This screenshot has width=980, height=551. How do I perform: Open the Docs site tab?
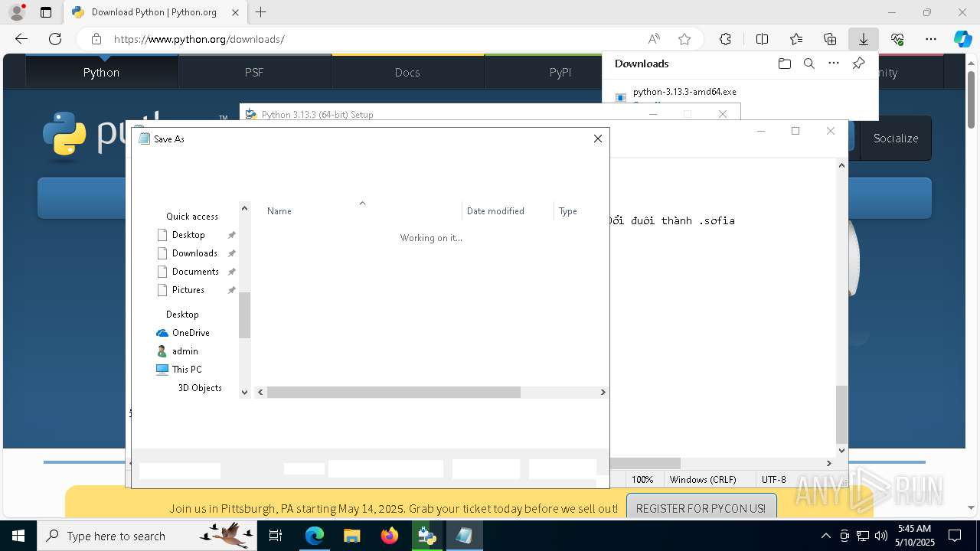tap(407, 72)
